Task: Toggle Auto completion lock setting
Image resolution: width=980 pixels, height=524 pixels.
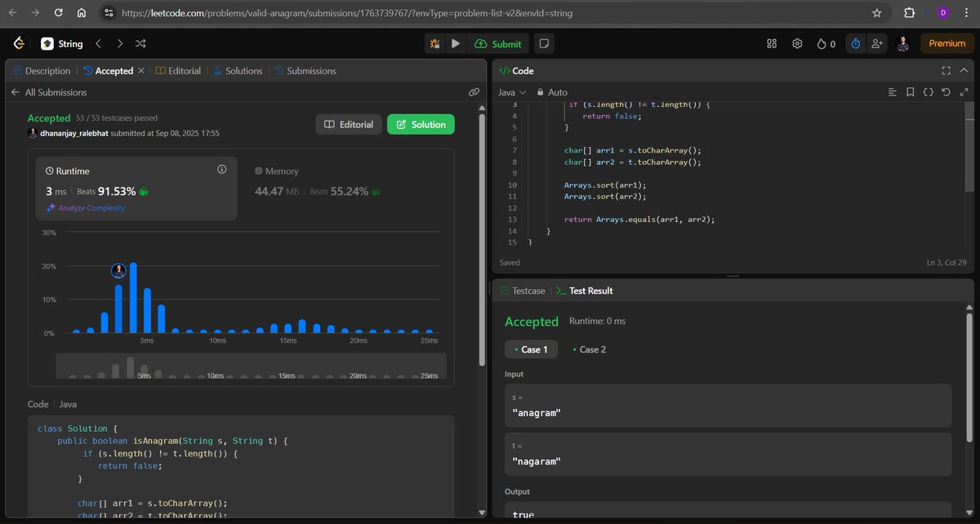Action: pyautogui.click(x=551, y=92)
